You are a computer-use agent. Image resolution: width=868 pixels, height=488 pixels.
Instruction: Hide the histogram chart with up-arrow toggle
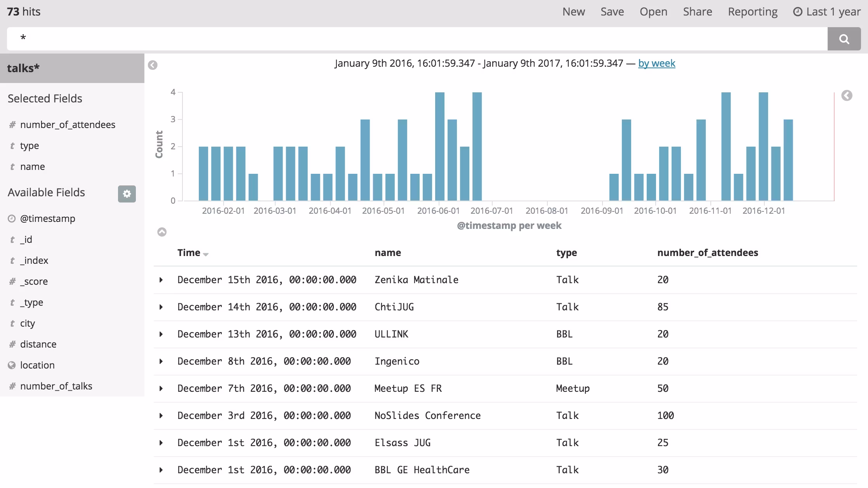click(162, 232)
